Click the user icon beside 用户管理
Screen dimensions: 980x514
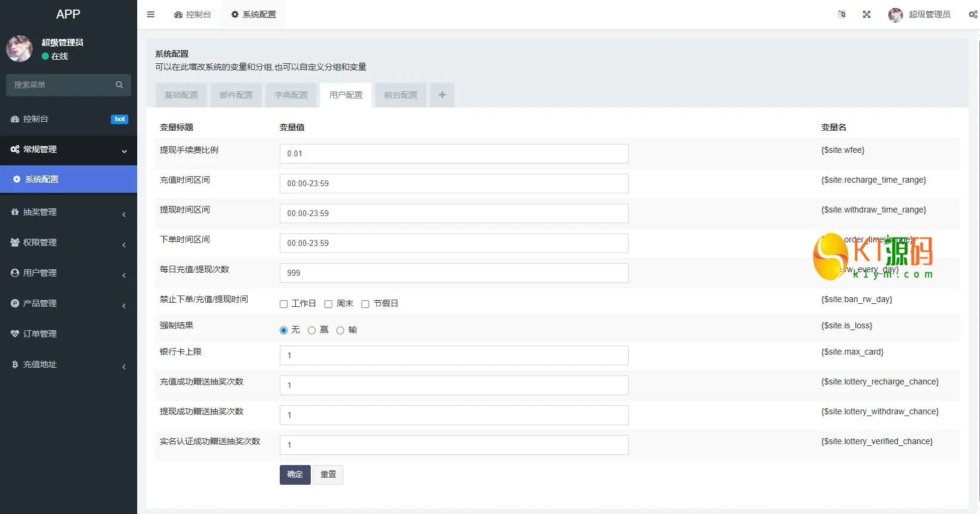tap(15, 273)
